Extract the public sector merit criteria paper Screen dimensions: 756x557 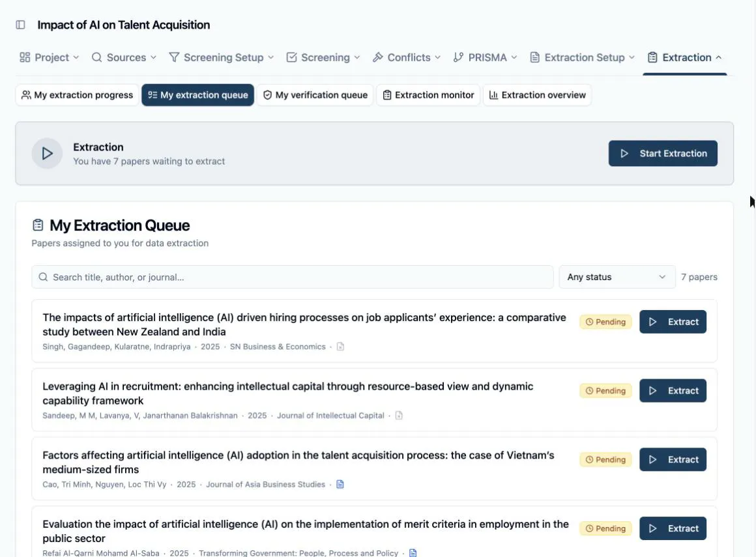coord(673,528)
